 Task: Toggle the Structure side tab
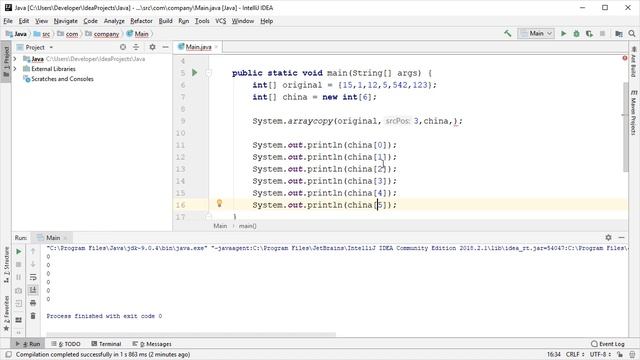6,264
